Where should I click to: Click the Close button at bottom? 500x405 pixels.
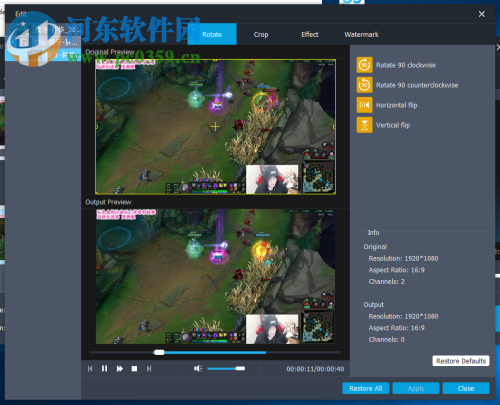pyautogui.click(x=466, y=388)
